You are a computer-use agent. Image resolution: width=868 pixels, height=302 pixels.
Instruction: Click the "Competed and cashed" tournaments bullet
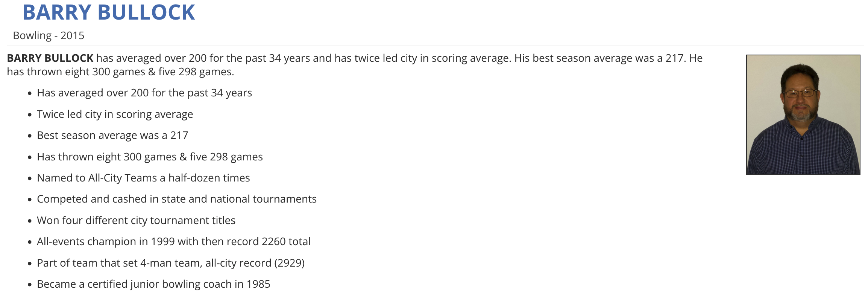pyautogui.click(x=176, y=199)
